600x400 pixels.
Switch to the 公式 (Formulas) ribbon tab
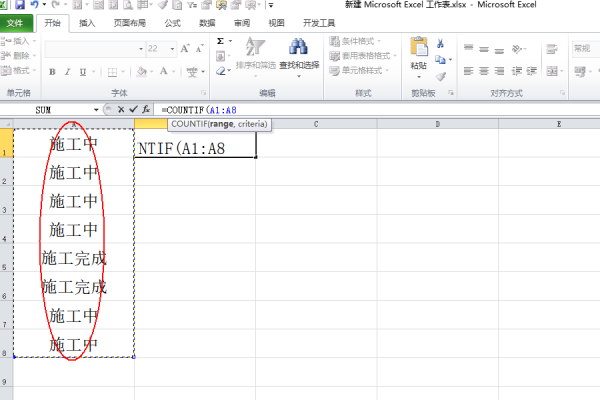[x=172, y=22]
